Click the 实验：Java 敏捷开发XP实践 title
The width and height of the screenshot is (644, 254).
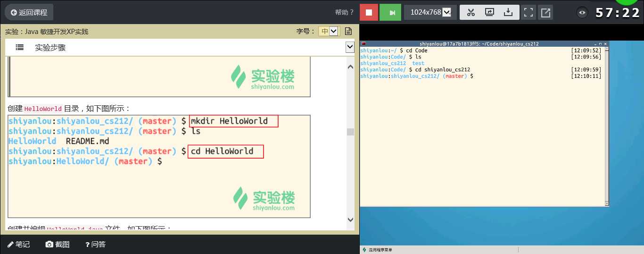click(47, 32)
